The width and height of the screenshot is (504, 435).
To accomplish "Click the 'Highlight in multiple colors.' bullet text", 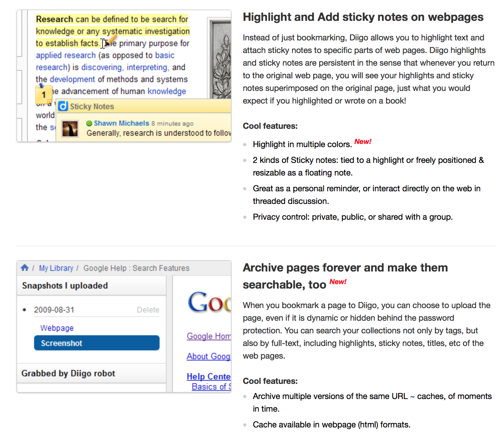I will pos(302,144).
